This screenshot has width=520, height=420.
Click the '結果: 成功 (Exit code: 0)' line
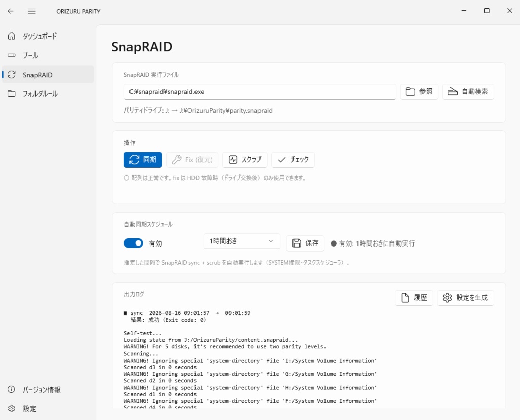168,320
